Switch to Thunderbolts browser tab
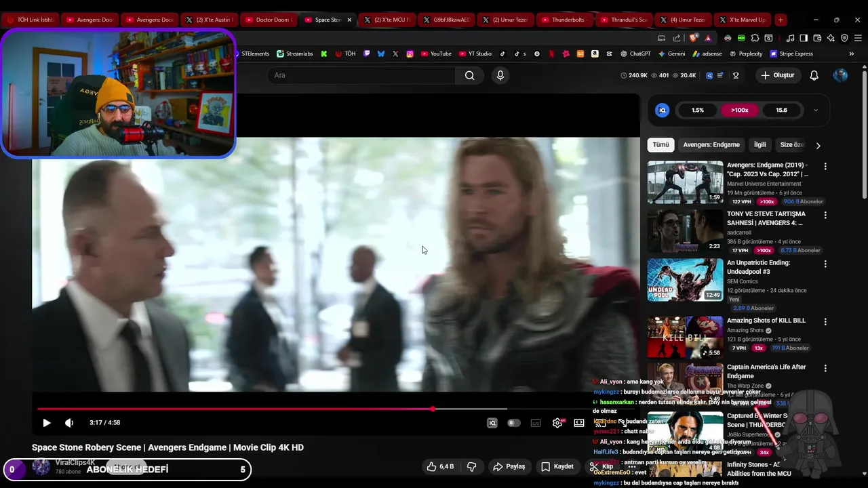Image resolution: width=868 pixels, height=488 pixels. click(x=564, y=20)
